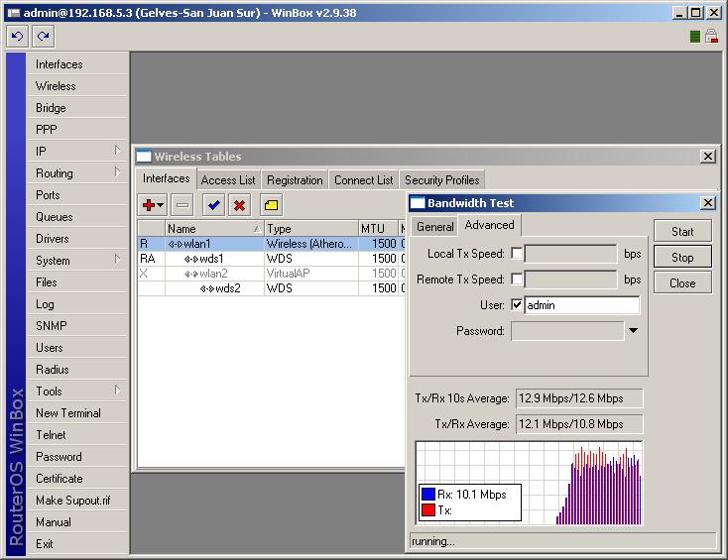
Task: Open the Access List tab
Action: (x=228, y=180)
